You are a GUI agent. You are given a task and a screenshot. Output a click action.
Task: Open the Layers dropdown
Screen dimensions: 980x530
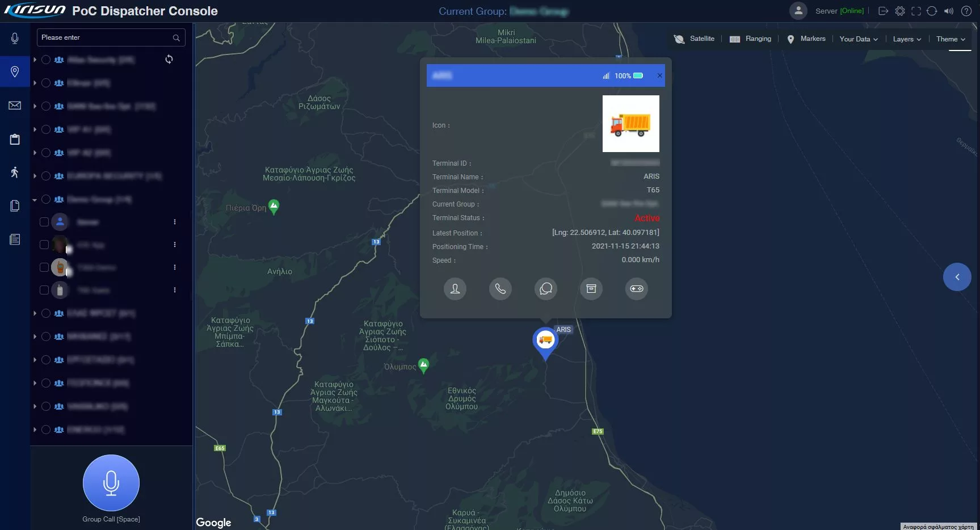tap(907, 39)
